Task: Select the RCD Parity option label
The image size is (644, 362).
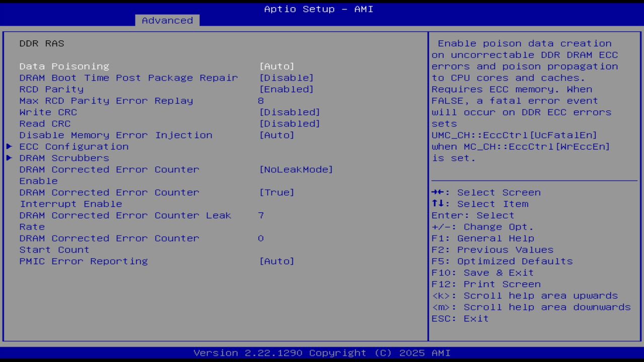Action: click(x=52, y=89)
